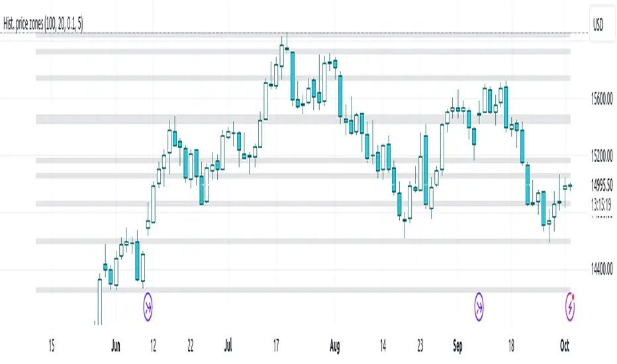Viewport: 617px width, 364px height.
Task: Click the Jul label on time axis
Action: click(228, 345)
